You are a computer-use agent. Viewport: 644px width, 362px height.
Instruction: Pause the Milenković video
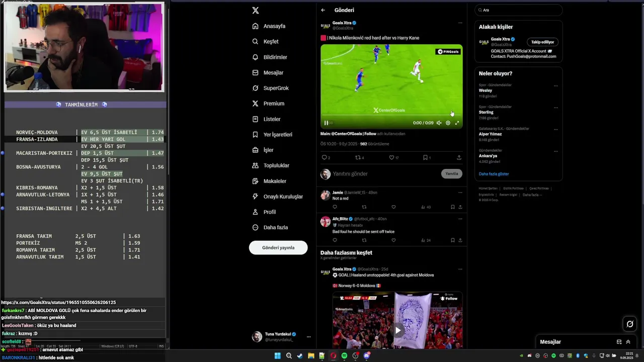(x=326, y=123)
